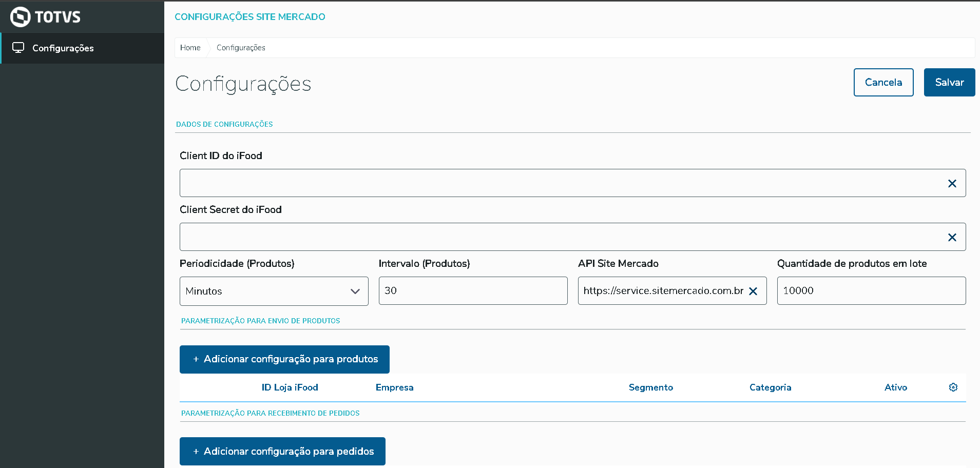Clear the API Site Mercado URL
This screenshot has height=468, width=980.
[x=753, y=291]
